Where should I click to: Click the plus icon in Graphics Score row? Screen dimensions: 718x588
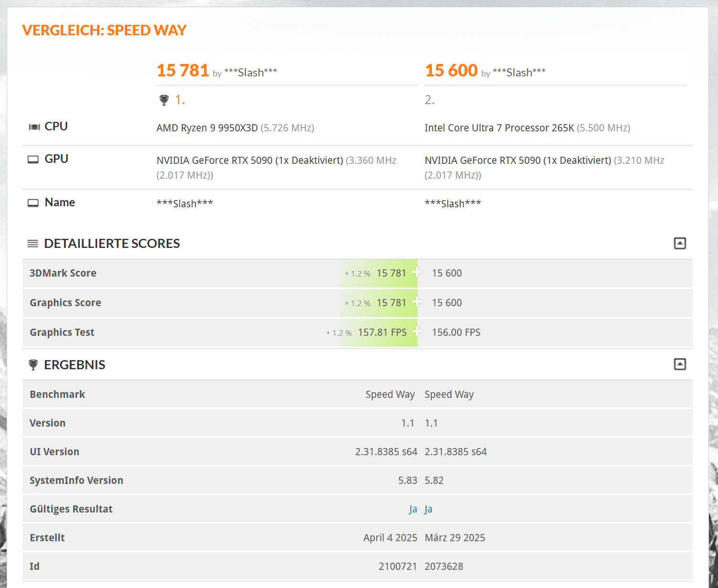[x=417, y=302]
